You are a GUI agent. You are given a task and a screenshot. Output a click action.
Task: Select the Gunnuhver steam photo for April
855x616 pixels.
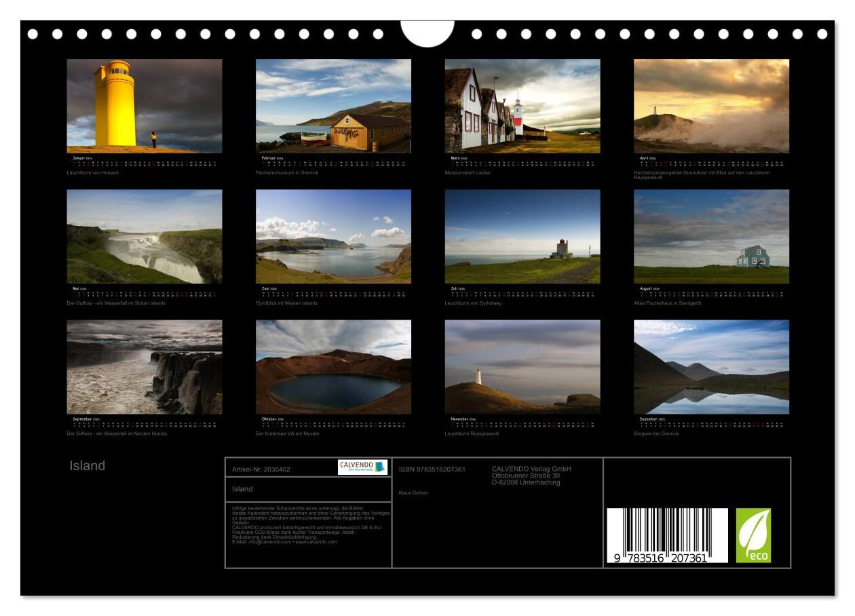[x=711, y=106]
